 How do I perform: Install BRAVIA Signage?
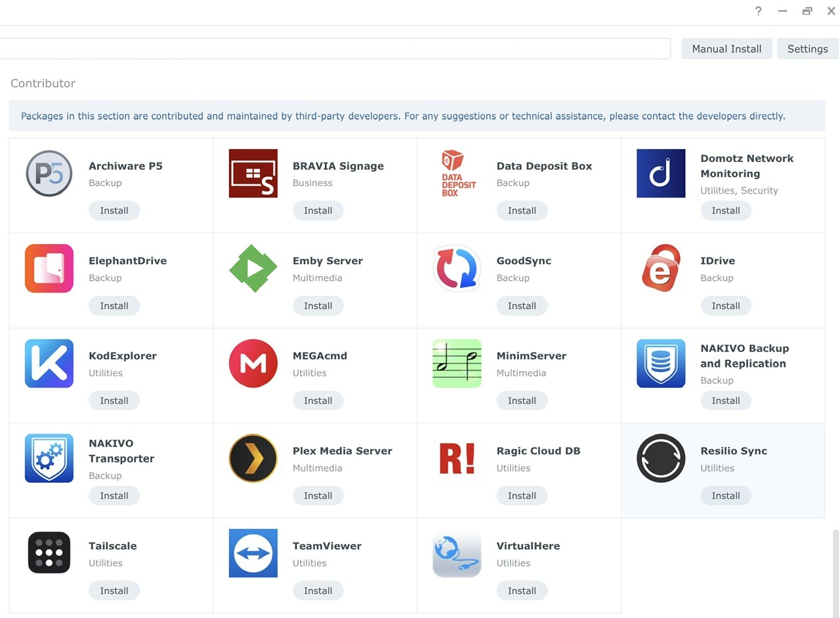[318, 211]
